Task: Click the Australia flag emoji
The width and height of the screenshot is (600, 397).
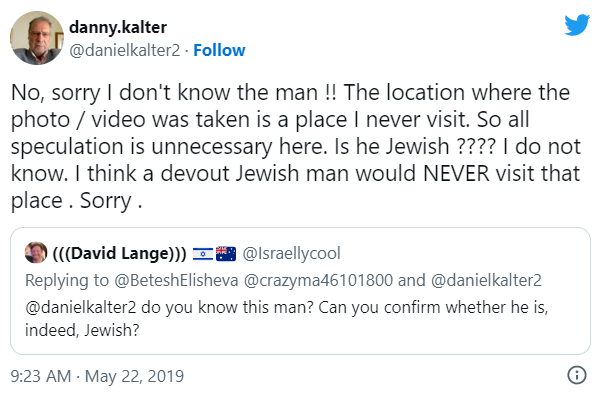Action: (226, 253)
